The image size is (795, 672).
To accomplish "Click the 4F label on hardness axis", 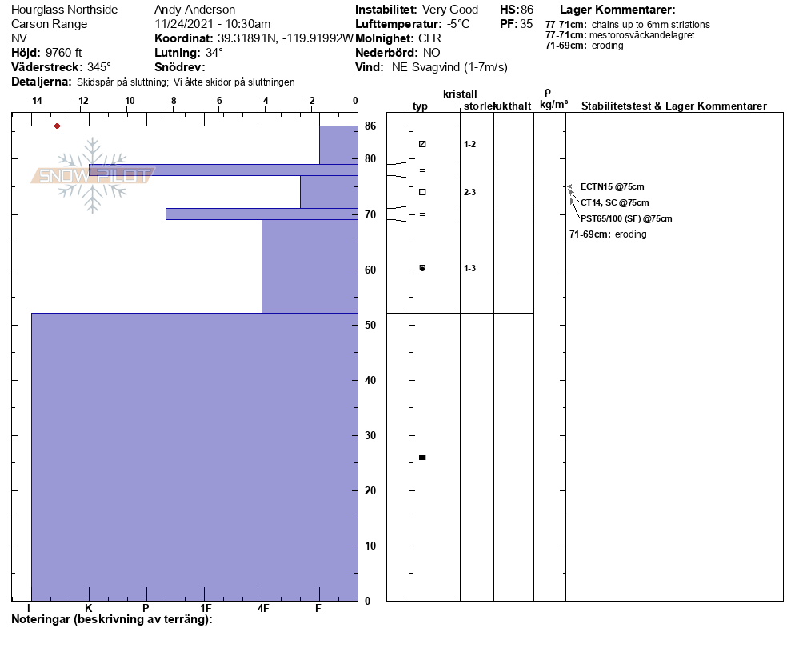I will (262, 609).
